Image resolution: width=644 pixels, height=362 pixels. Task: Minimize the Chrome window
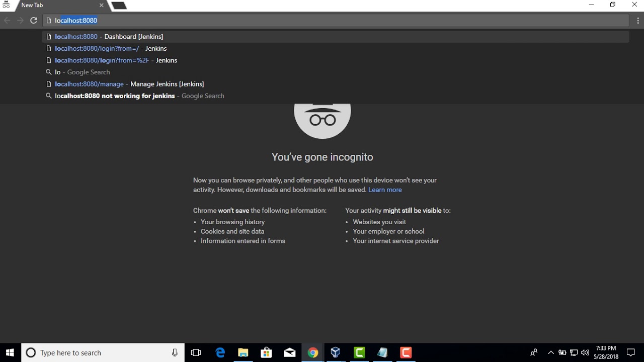[x=591, y=5]
